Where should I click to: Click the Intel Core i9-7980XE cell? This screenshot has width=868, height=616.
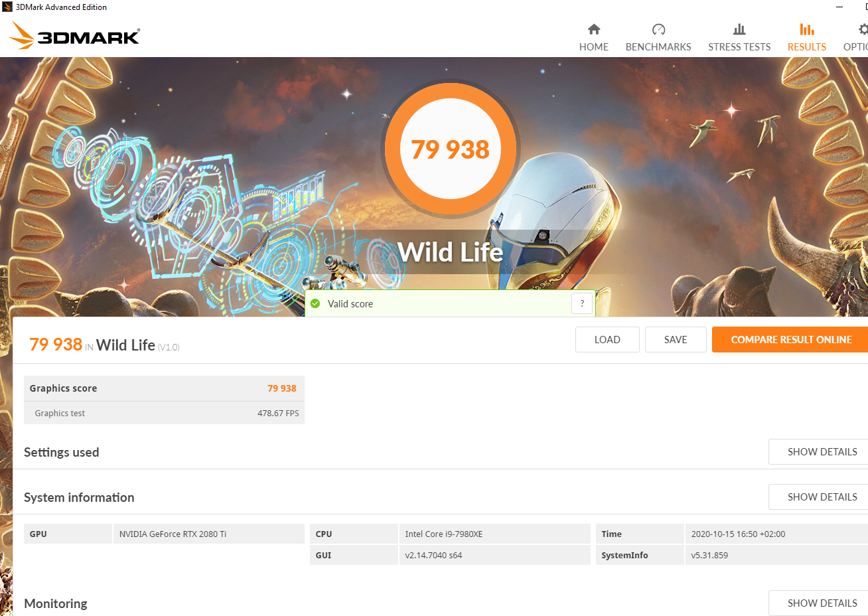(x=495, y=534)
